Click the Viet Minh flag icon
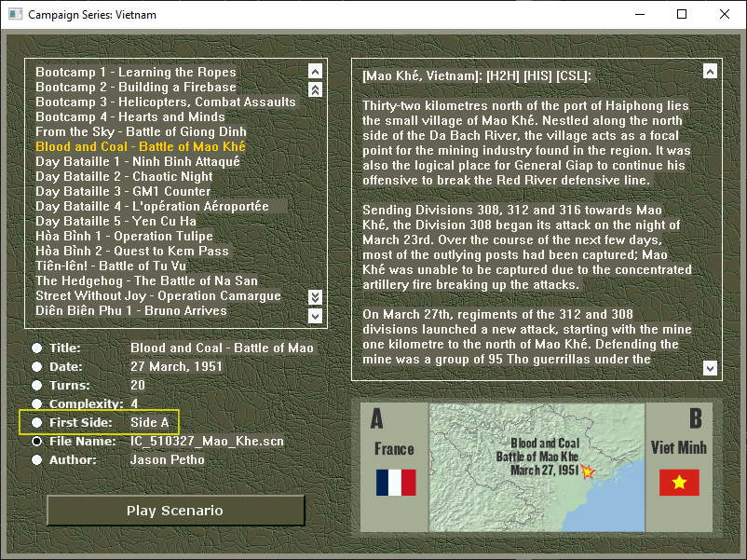This screenshot has width=747, height=560. (679, 483)
